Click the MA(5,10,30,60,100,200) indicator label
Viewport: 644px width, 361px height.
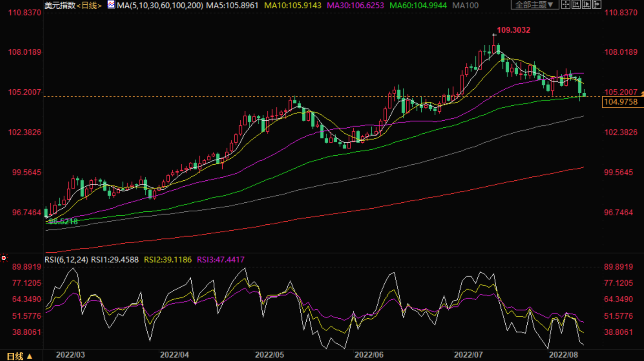coord(160,6)
